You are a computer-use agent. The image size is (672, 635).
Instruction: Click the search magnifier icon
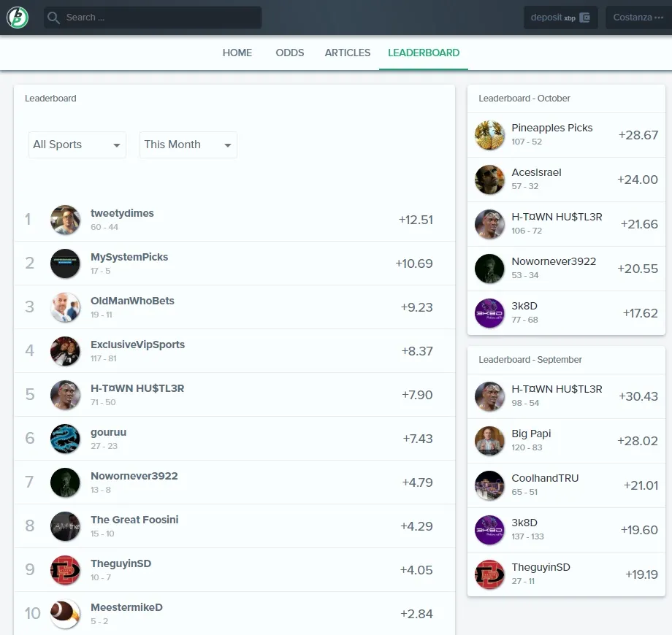pos(54,18)
